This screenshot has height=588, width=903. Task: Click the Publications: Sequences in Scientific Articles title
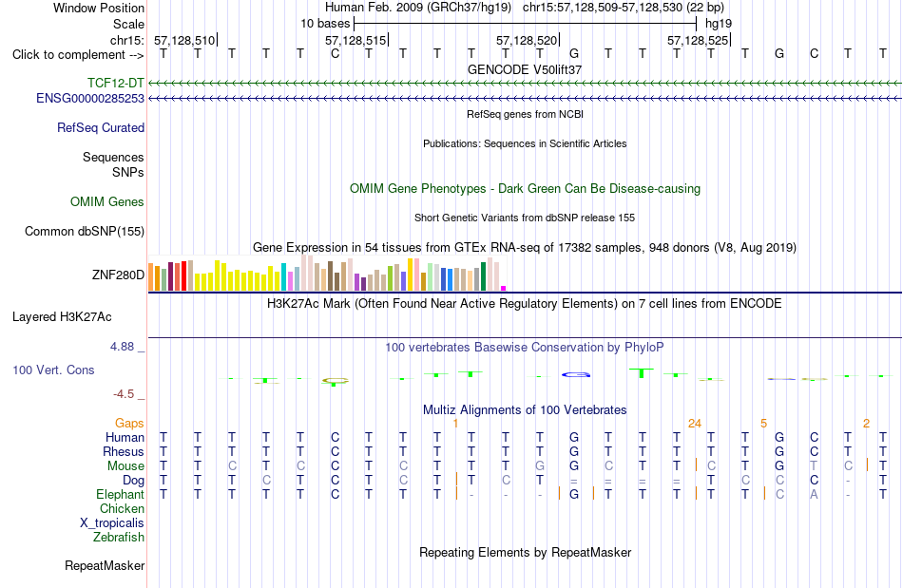click(525, 143)
